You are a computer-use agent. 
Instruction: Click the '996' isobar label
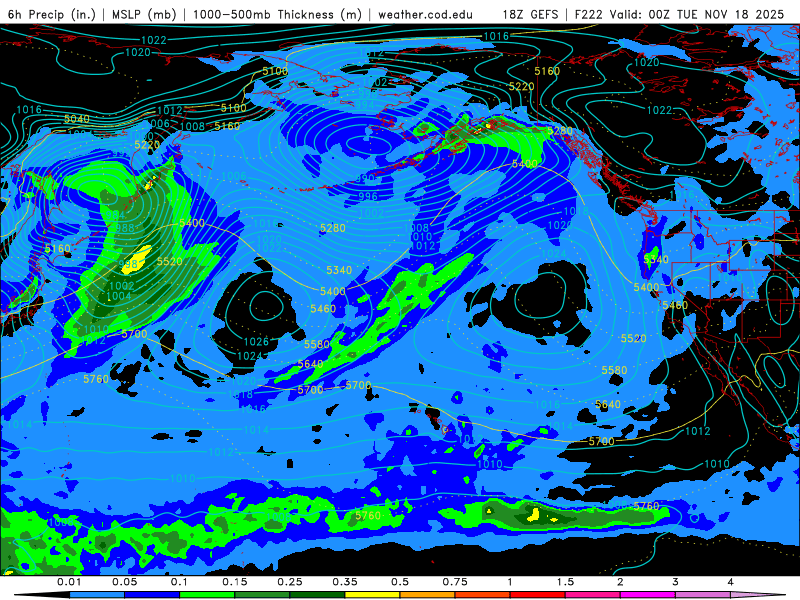368,196
